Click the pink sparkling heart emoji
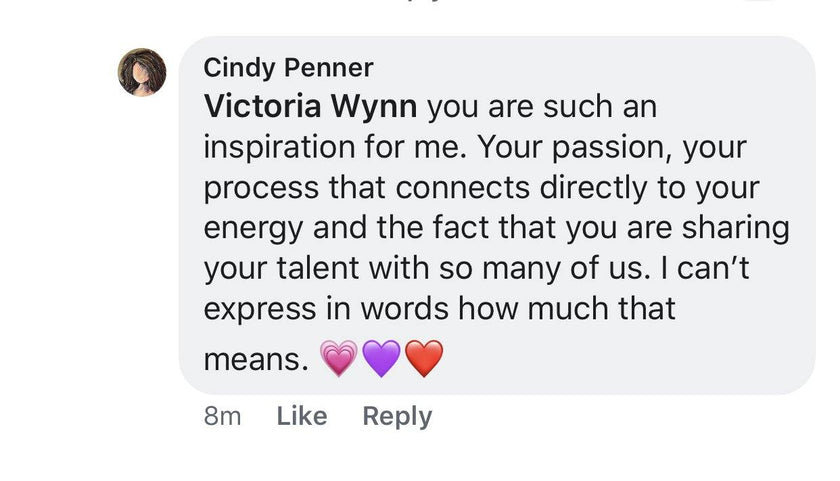Screen dimensions: 840x481 tap(338, 358)
